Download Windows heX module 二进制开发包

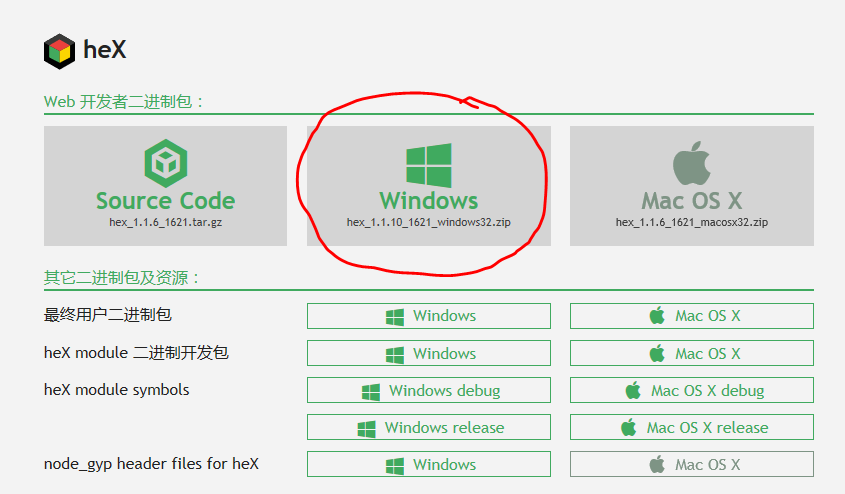click(429, 353)
